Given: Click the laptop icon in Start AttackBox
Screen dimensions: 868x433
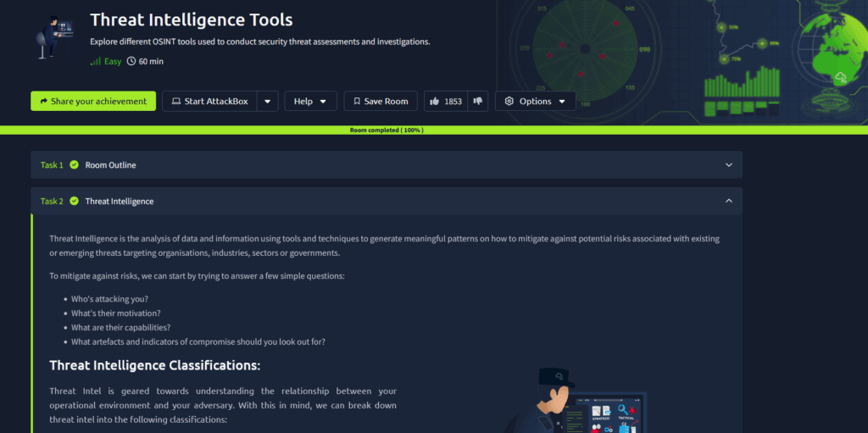Looking at the screenshot, I should [x=176, y=102].
